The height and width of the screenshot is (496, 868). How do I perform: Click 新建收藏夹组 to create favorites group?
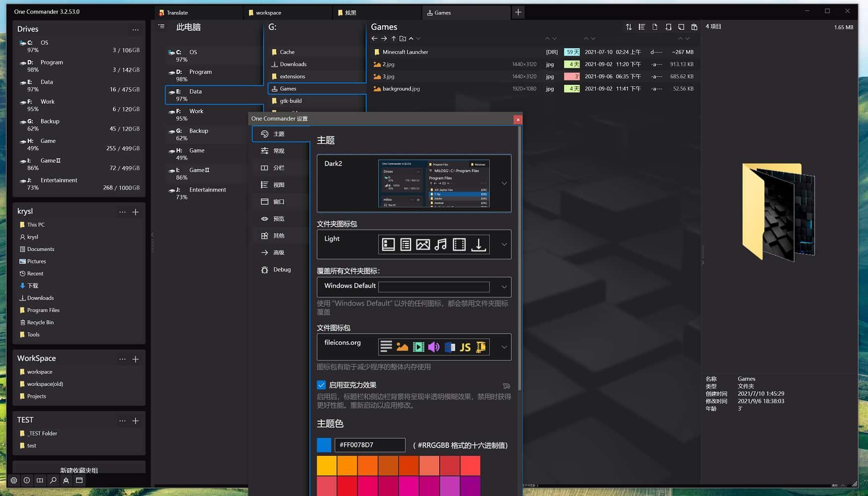pos(78,470)
